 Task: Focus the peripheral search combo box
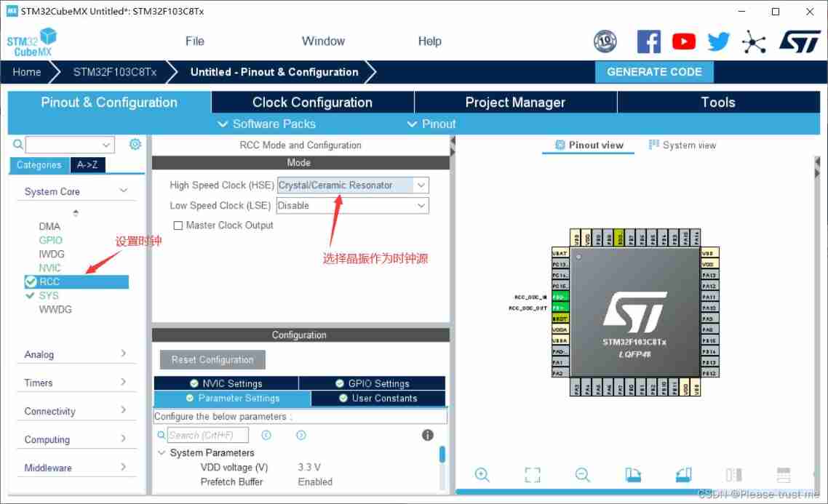tap(70, 144)
